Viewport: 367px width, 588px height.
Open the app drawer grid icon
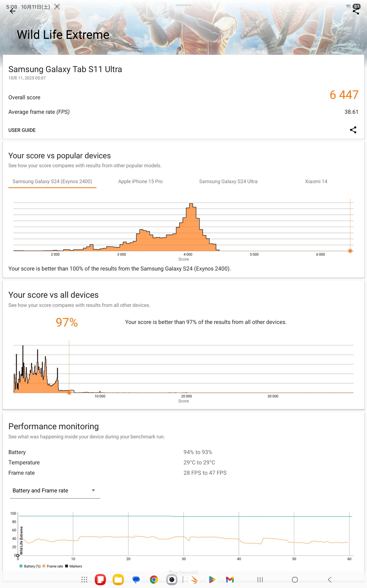(84, 580)
